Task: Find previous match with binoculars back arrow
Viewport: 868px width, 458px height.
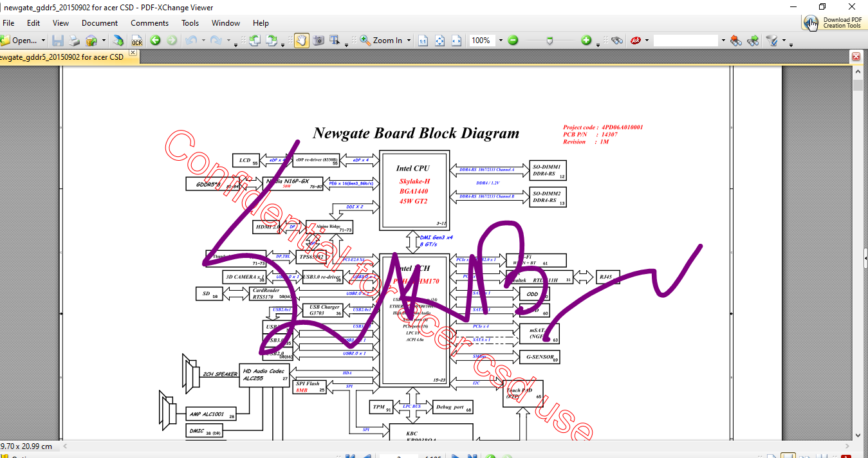Action: [736, 41]
